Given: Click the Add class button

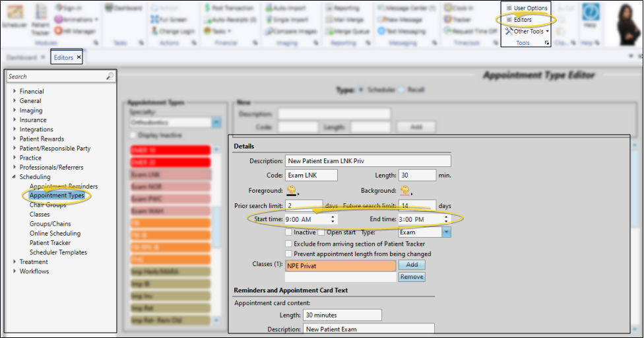Looking at the screenshot, I should click(x=412, y=265).
